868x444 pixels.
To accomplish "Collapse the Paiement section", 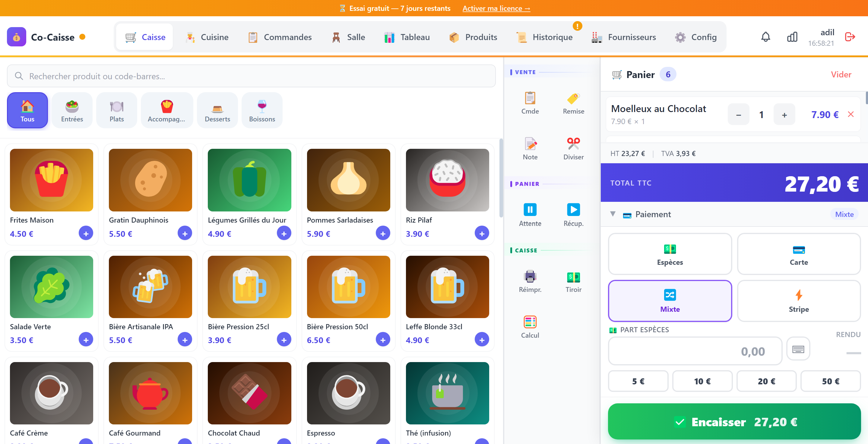I will click(x=613, y=214).
